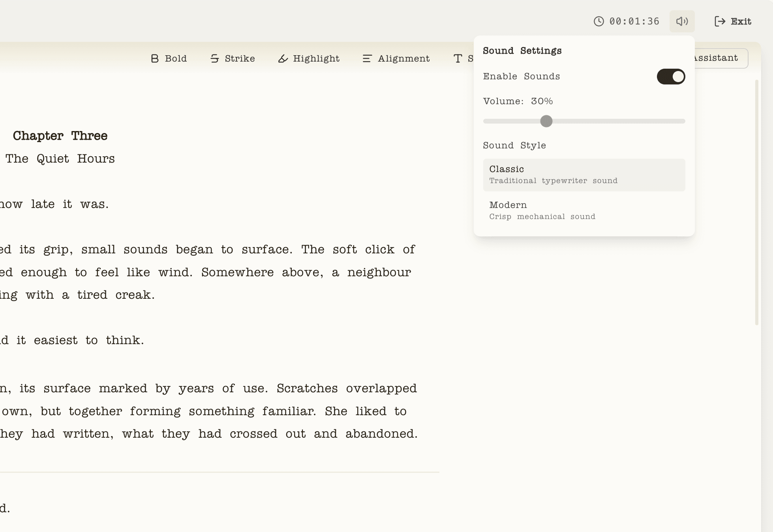Screen dimensions: 773x532
Task: Click the T text size icon
Action: pos(458,58)
